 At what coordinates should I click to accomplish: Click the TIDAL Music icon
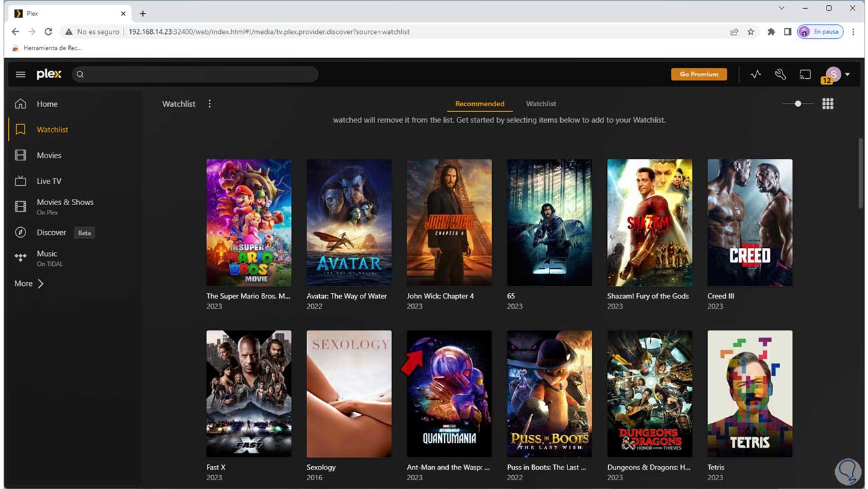coord(21,258)
